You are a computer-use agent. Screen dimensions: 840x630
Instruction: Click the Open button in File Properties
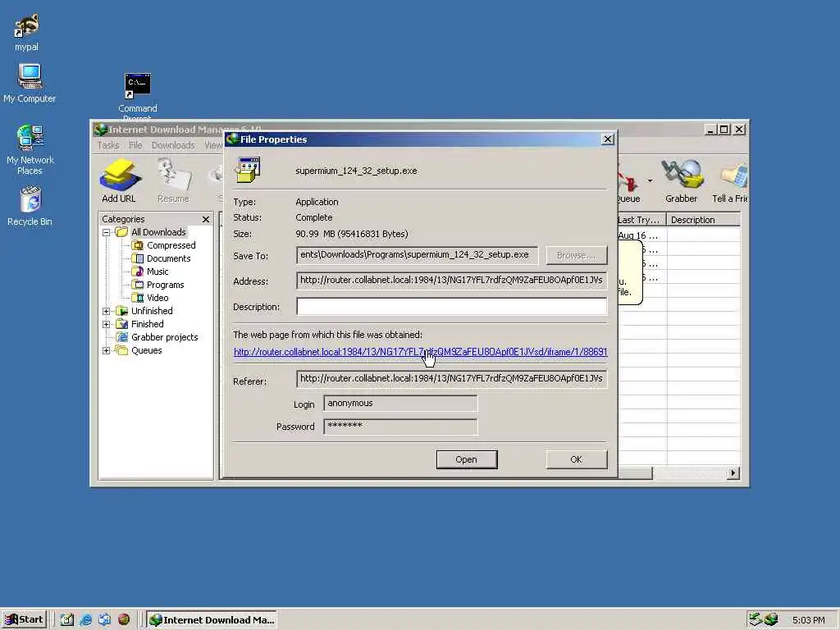tap(467, 459)
